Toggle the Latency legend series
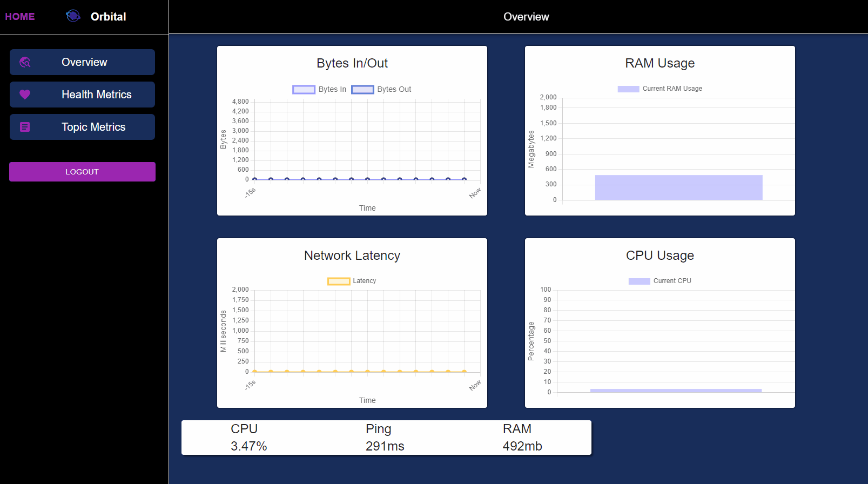868x484 pixels. [352, 281]
